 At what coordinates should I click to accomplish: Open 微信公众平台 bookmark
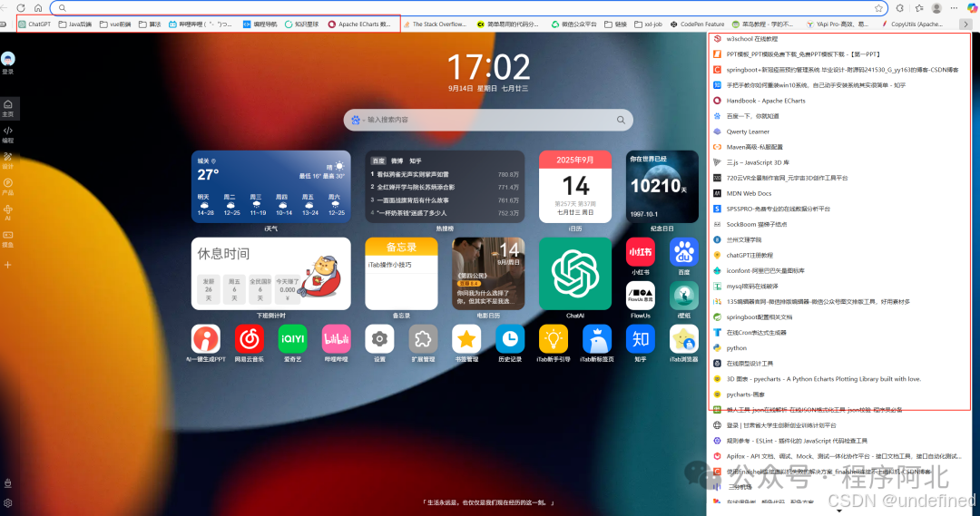573,24
